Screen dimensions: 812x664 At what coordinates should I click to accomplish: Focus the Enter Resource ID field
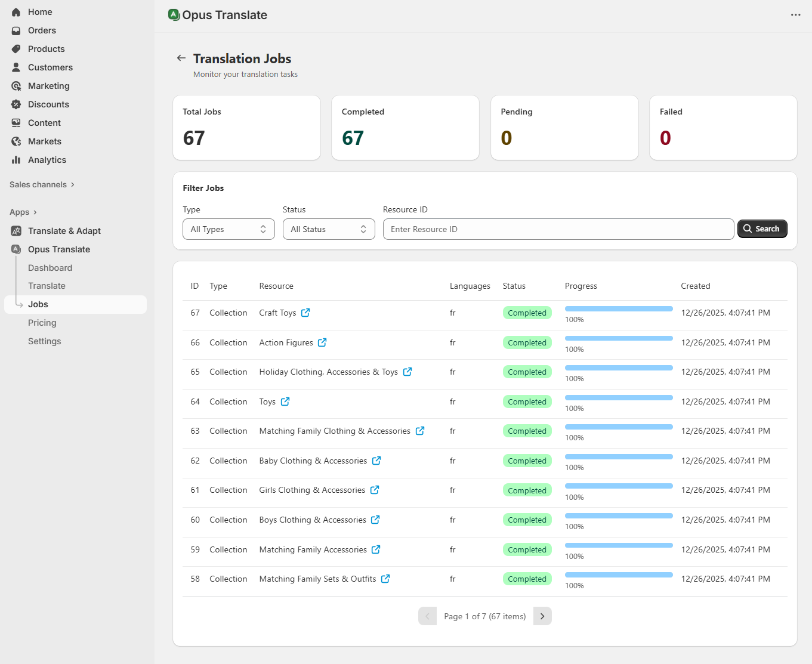pos(558,229)
